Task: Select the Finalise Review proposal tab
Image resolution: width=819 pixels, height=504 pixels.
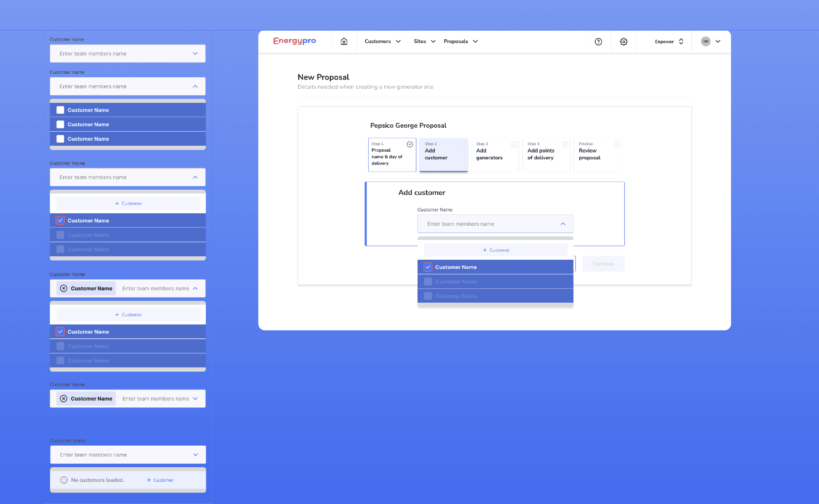Action: click(597, 155)
